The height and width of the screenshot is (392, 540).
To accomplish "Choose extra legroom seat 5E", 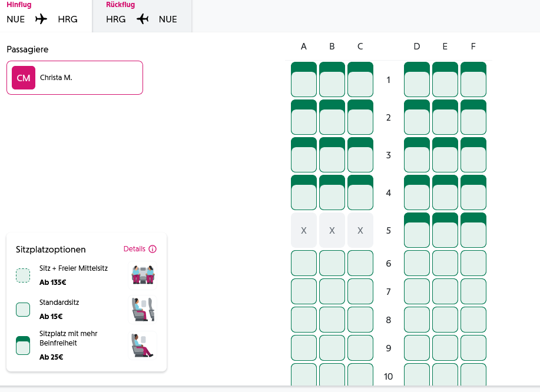I will point(445,230).
